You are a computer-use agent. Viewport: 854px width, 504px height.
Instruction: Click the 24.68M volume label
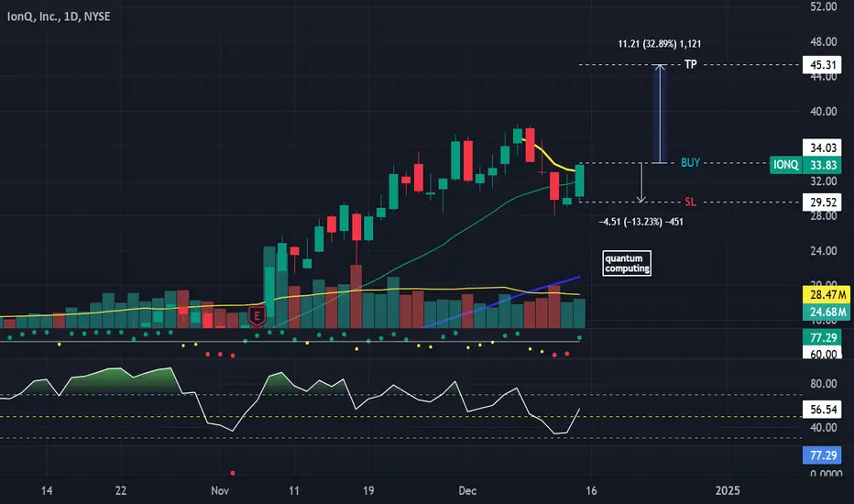[827, 312]
